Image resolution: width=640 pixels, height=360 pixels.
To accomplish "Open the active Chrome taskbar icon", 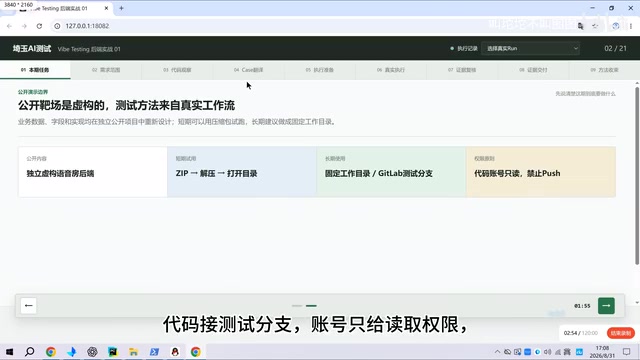I will (196, 351).
